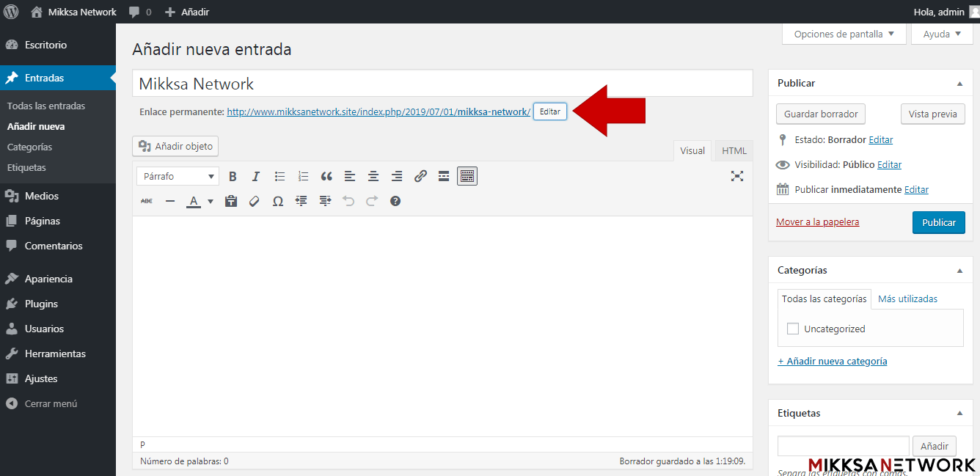This screenshot has width=980, height=476.
Task: Click the Bold formatting icon
Action: tap(233, 176)
